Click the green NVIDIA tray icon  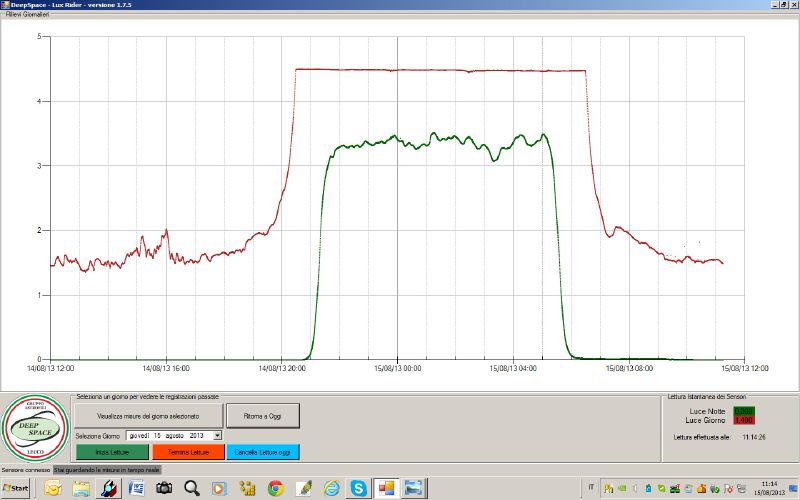tap(622, 488)
